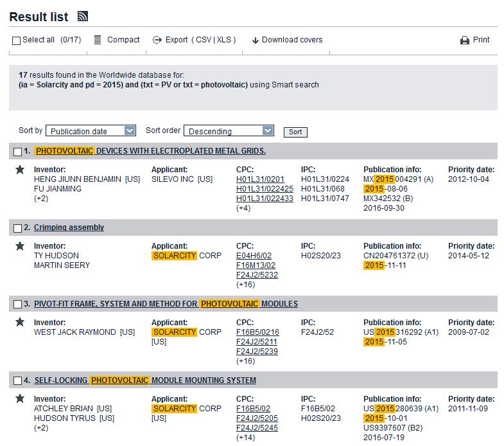The height and width of the screenshot is (446, 504).
Task: Click the Download covers arrow icon
Action: pyautogui.click(x=256, y=40)
